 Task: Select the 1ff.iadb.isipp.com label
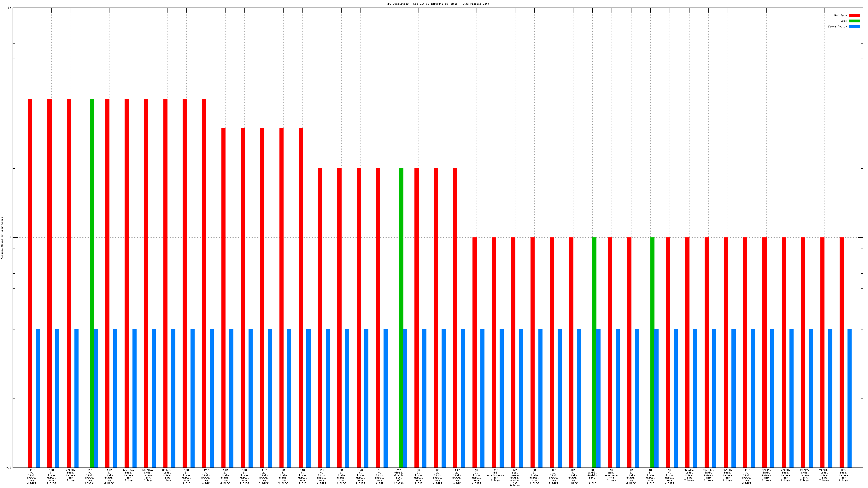point(843,475)
